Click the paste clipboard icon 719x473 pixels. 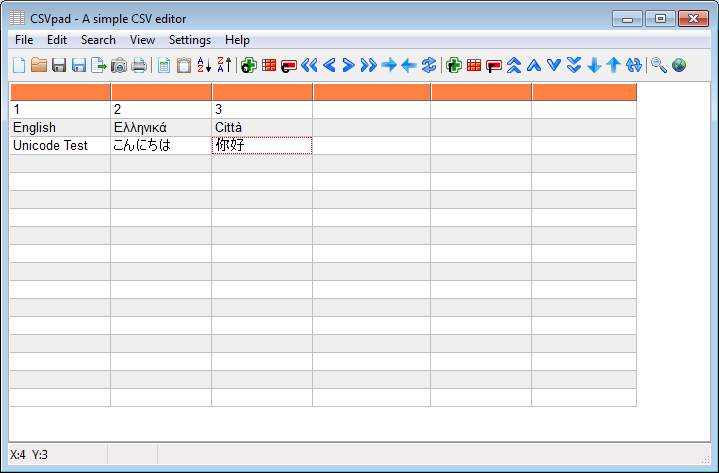click(184, 65)
